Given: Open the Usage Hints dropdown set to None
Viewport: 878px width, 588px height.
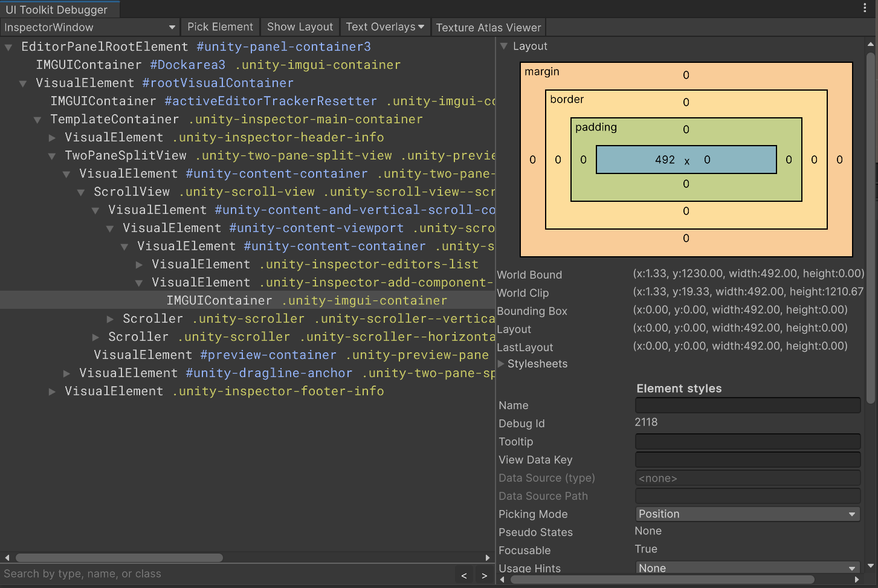Looking at the screenshot, I should point(747,568).
